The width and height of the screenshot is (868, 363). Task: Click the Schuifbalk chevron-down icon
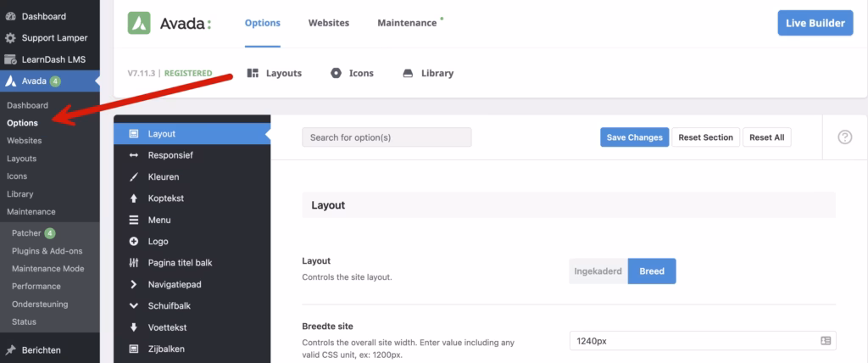tap(133, 306)
